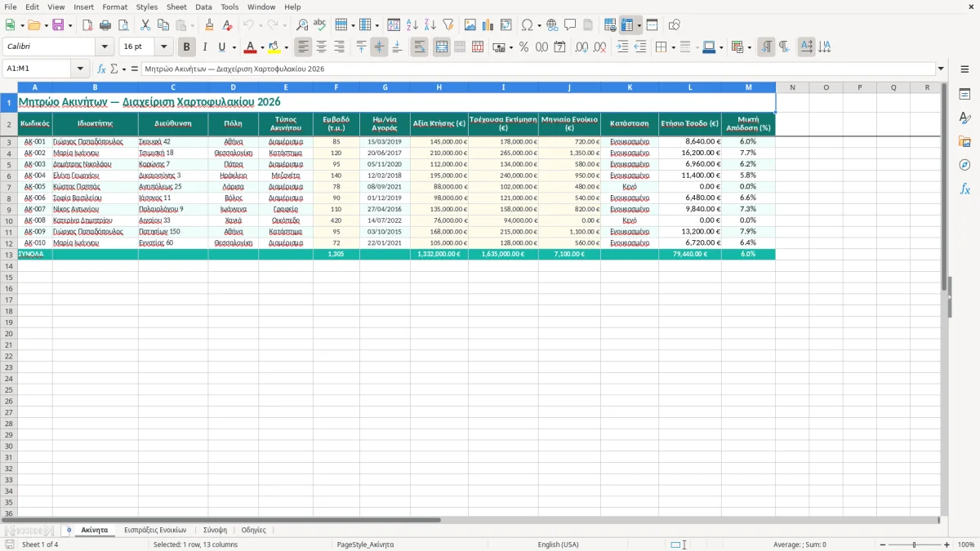Open Font Size 16 pt dropdown
This screenshot has width=980, height=551.
pyautogui.click(x=164, y=47)
